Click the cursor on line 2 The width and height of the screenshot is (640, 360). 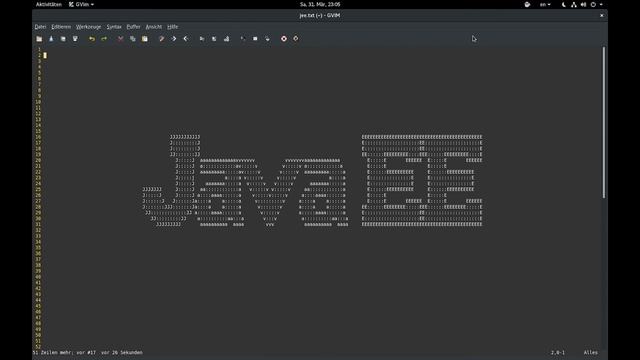(45, 55)
